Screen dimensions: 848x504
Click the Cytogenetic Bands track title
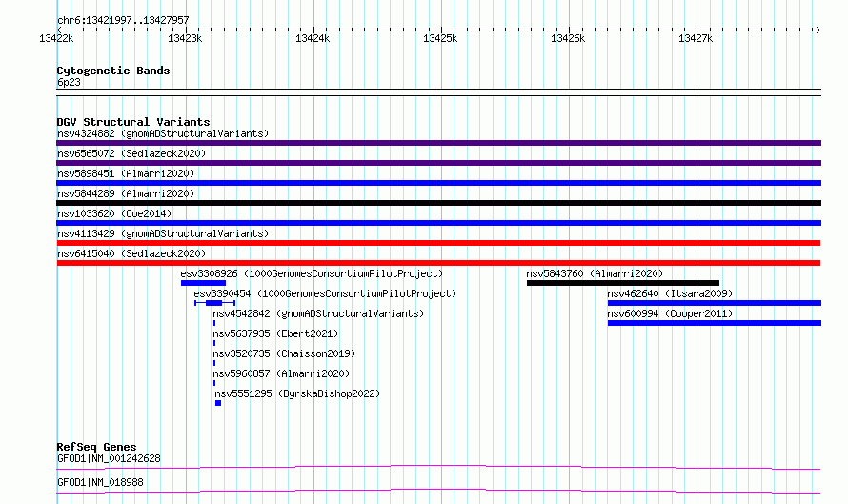[113, 71]
